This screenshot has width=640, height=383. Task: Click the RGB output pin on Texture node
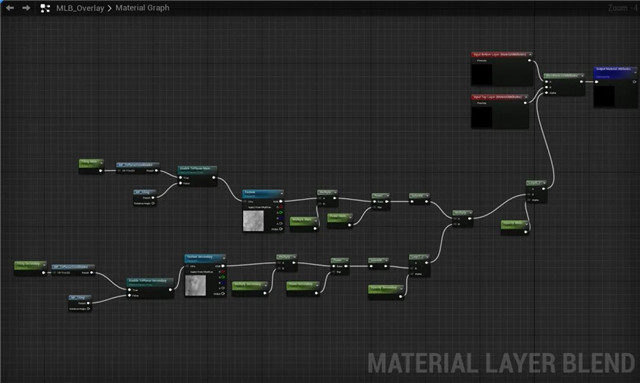[x=280, y=201]
